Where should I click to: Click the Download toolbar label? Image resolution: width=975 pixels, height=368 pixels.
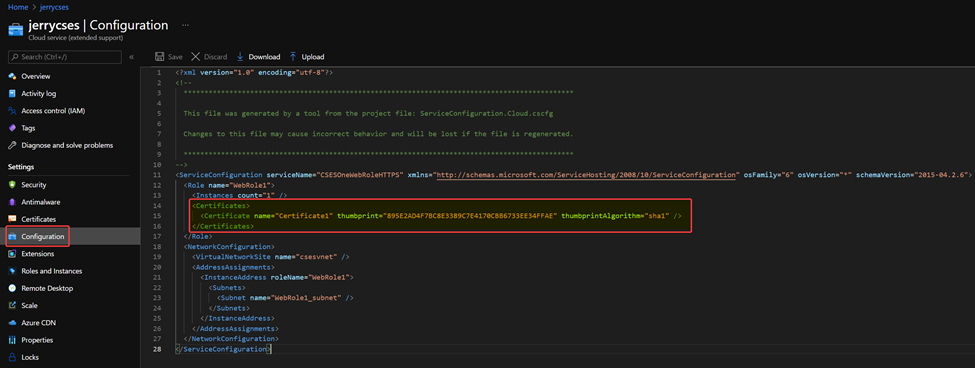click(264, 57)
